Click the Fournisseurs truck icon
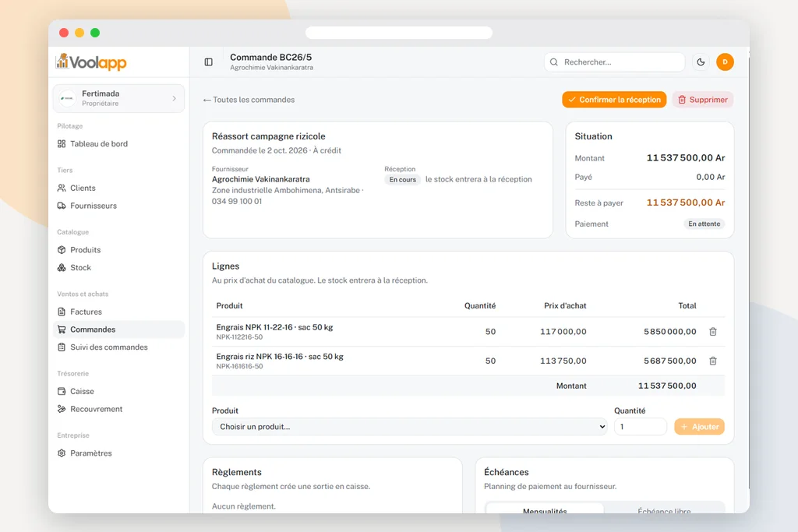The image size is (798, 532). 62,206
